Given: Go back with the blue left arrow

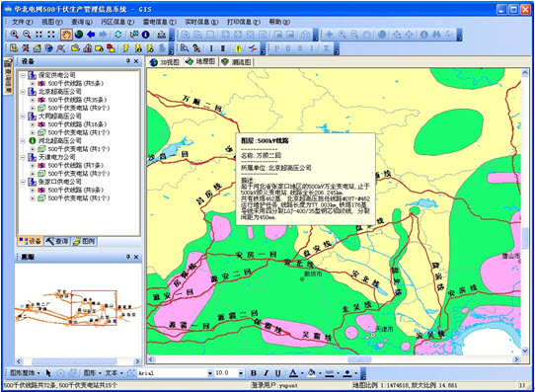Looking at the screenshot, I should (91, 35).
